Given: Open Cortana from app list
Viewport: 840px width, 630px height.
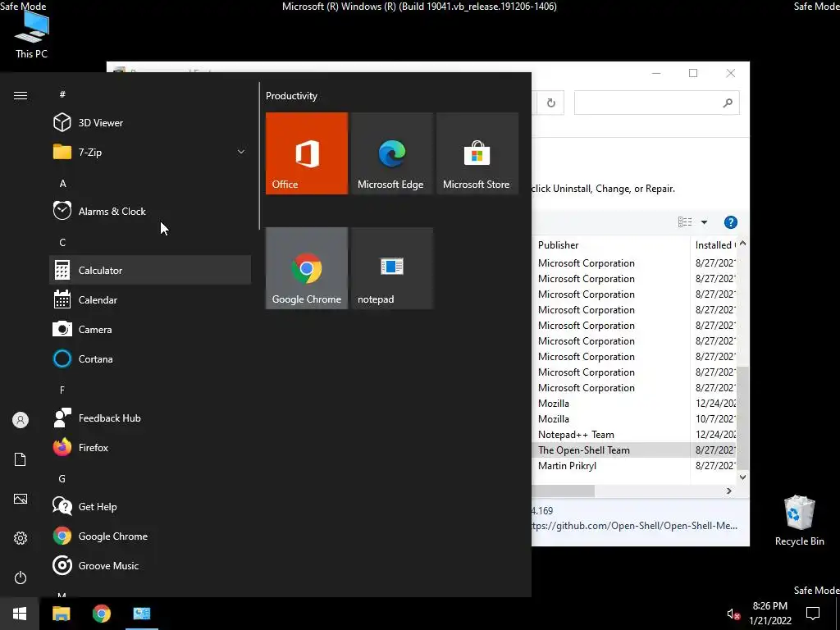Looking at the screenshot, I should pos(150,359).
